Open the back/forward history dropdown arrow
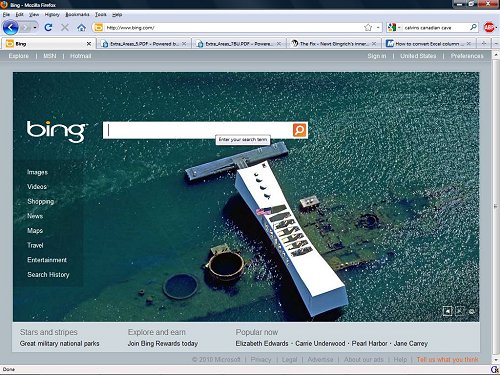 click(35, 28)
